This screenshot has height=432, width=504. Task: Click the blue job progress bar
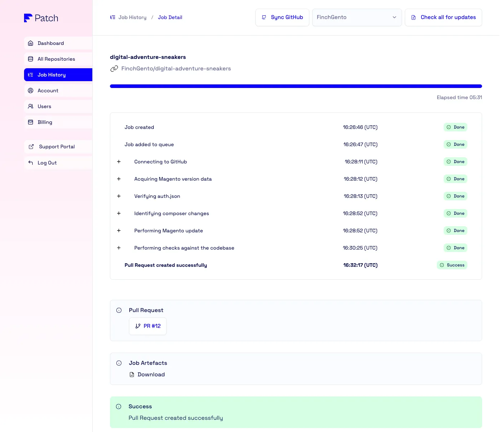coord(296,86)
